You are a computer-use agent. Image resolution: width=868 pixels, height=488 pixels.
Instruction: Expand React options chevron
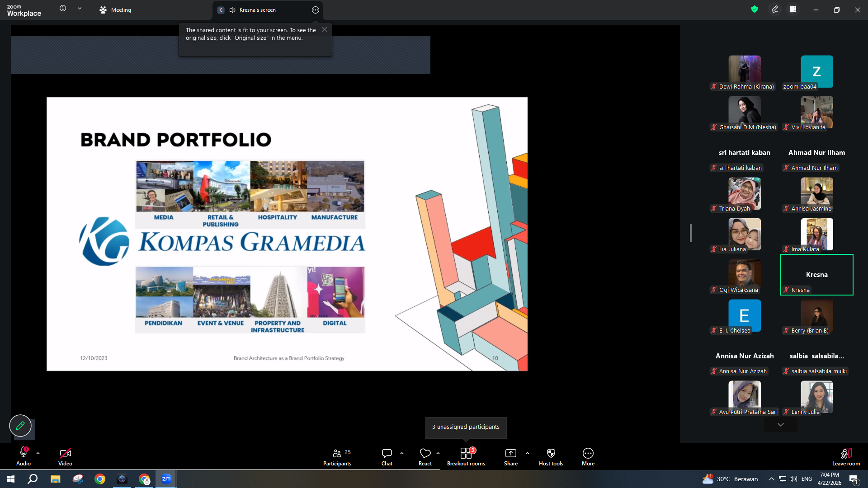tap(438, 453)
